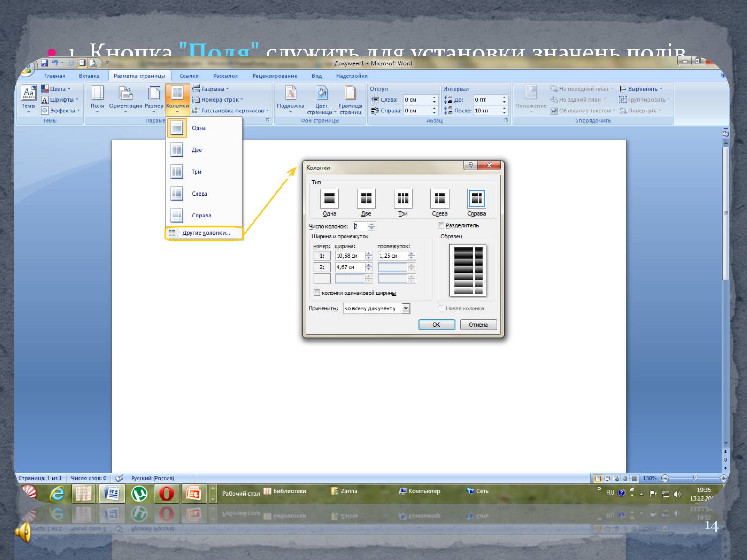Click column 1 ширина field 10,58 см

pos(350,256)
